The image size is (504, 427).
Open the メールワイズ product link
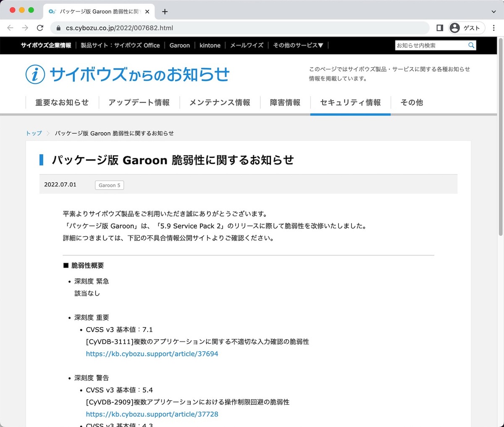click(x=247, y=45)
